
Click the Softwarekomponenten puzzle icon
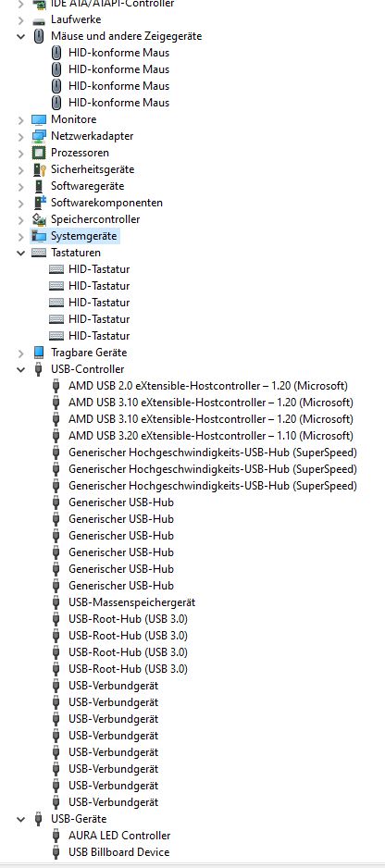[x=39, y=203]
